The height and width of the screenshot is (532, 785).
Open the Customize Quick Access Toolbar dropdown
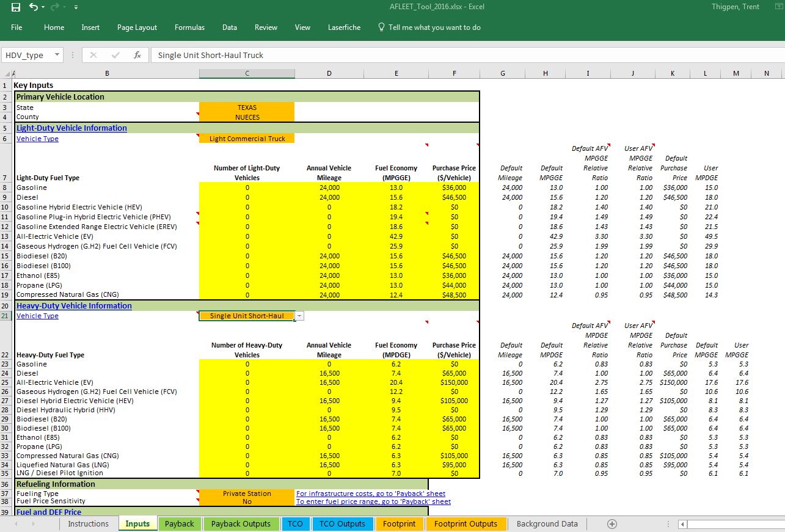click(x=76, y=7)
